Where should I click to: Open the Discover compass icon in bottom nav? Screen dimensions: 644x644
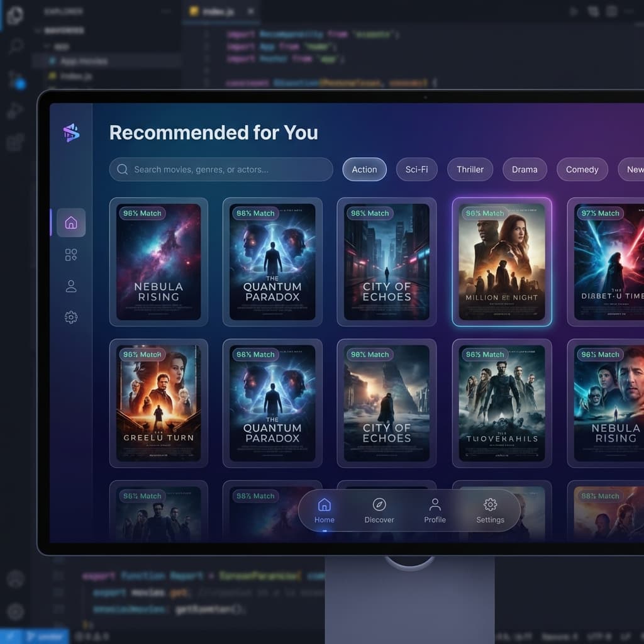click(379, 504)
